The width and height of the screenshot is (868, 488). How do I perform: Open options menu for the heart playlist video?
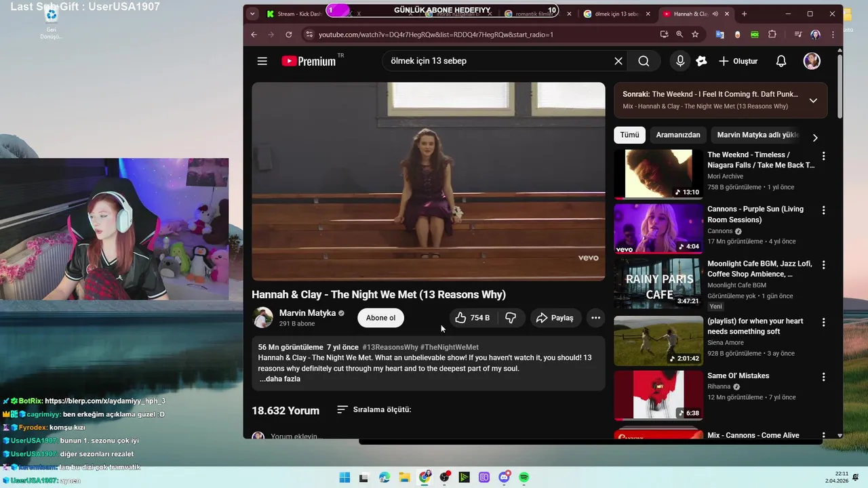[x=824, y=322]
